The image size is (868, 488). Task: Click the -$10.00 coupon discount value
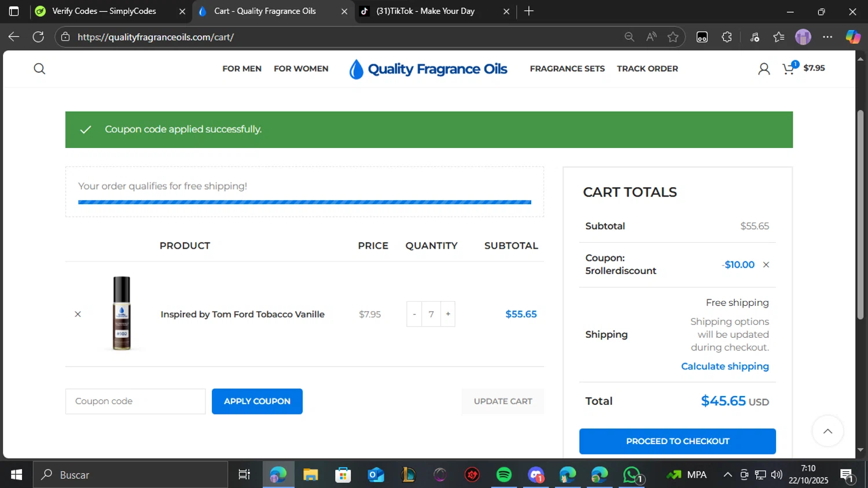(x=738, y=265)
